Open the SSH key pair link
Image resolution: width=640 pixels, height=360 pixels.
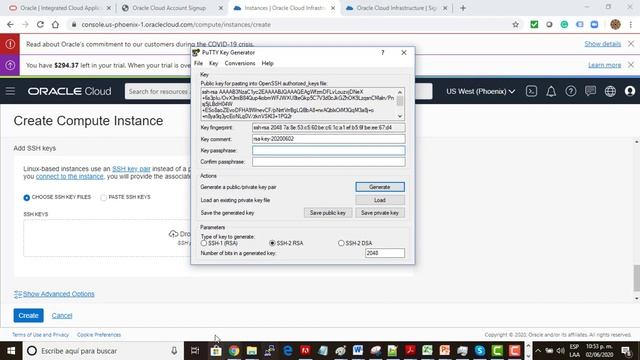point(131,169)
